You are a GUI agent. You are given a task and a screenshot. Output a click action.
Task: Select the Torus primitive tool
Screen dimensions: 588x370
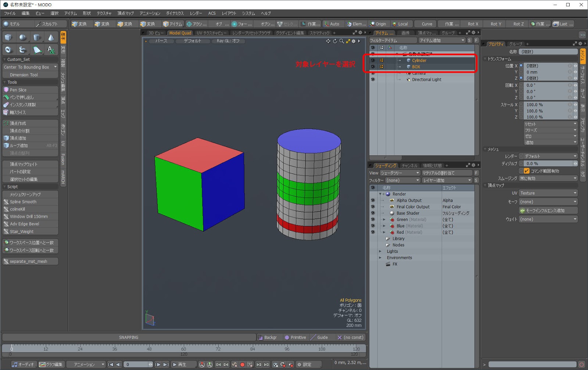(8, 50)
